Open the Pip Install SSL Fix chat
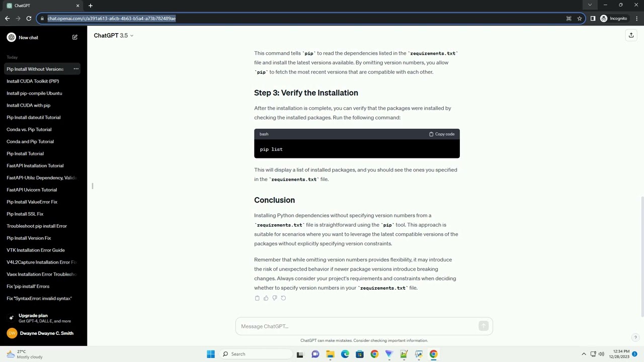This screenshot has width=644, height=362. pos(25,214)
